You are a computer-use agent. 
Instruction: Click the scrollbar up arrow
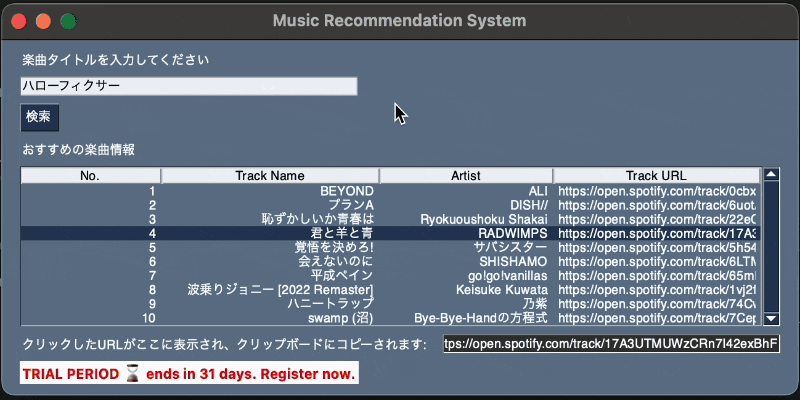[x=771, y=174]
